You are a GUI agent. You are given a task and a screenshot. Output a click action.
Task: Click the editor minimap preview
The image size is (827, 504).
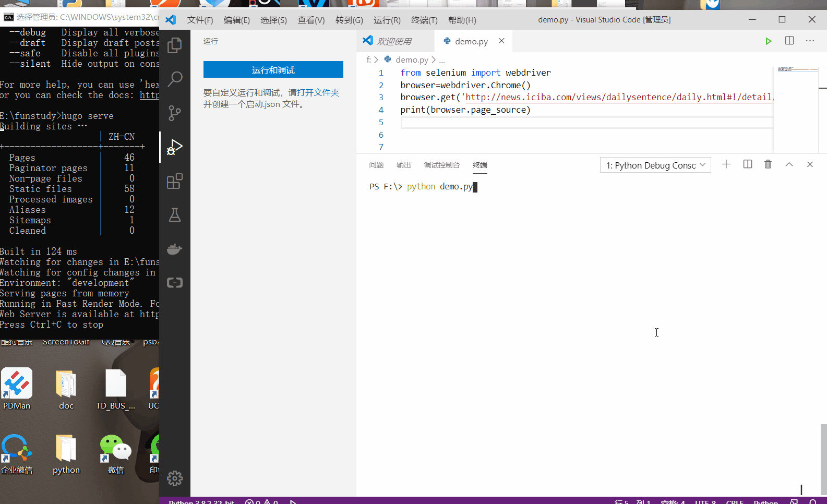pyautogui.click(x=797, y=69)
